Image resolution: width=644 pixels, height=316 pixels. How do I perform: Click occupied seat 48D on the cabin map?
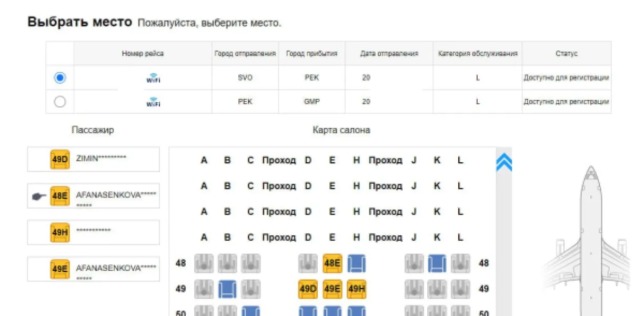(x=308, y=263)
